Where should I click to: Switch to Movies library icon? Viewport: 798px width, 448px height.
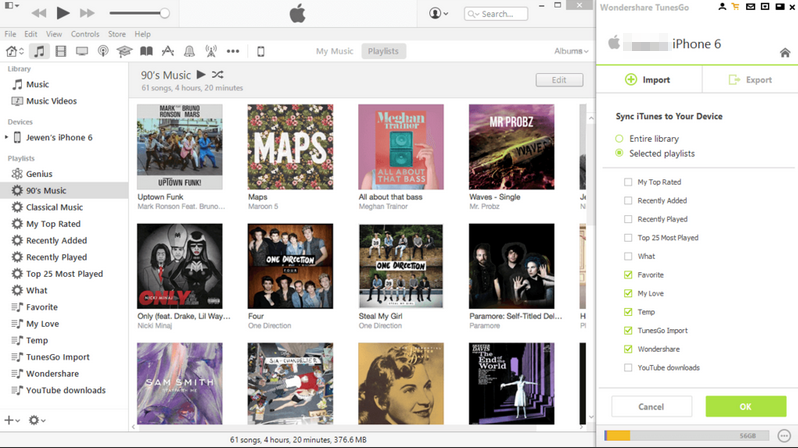(x=60, y=51)
